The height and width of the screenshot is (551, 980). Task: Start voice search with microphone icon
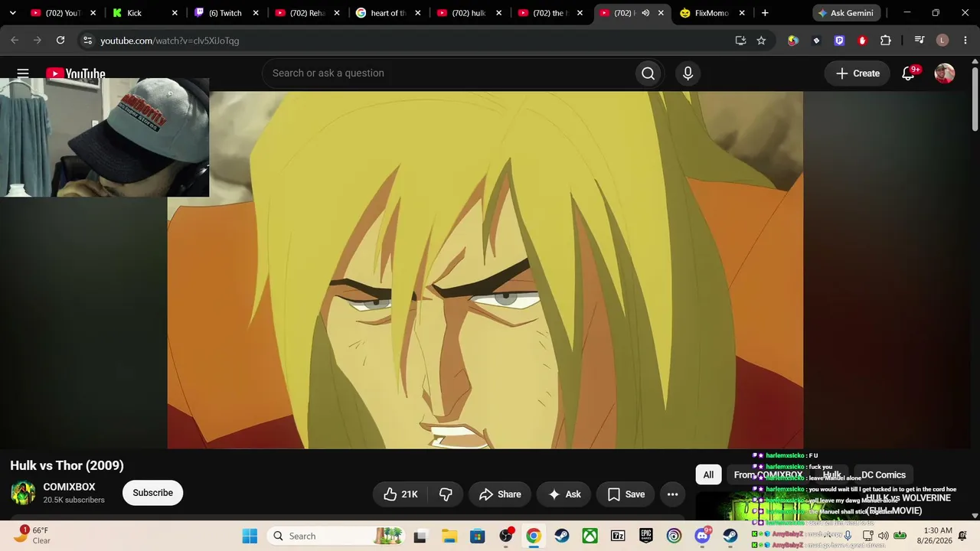point(688,73)
